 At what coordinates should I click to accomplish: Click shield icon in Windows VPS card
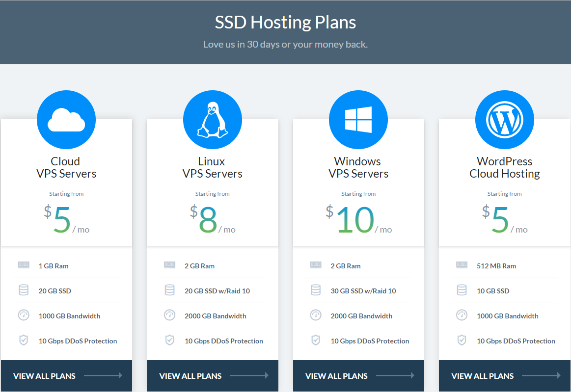click(316, 340)
